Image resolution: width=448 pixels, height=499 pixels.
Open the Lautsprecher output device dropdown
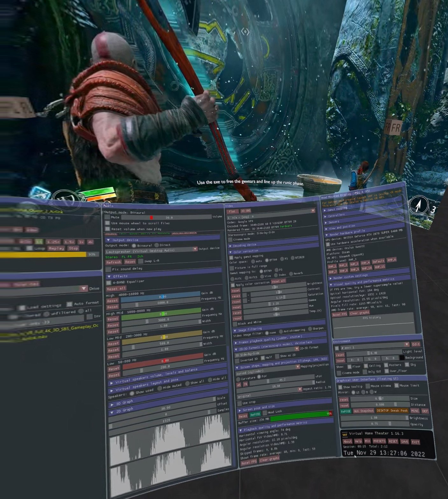(151, 250)
